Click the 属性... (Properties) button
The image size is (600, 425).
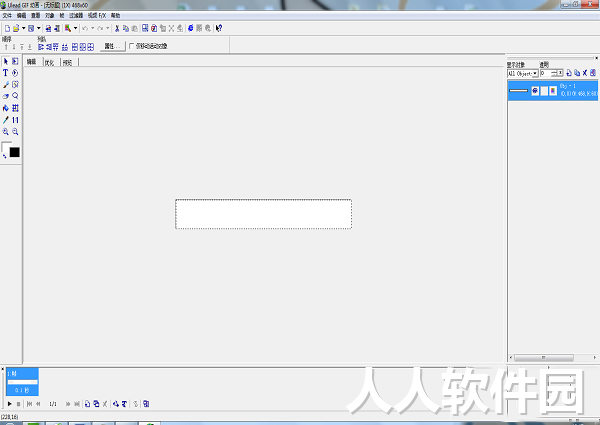click(x=112, y=46)
